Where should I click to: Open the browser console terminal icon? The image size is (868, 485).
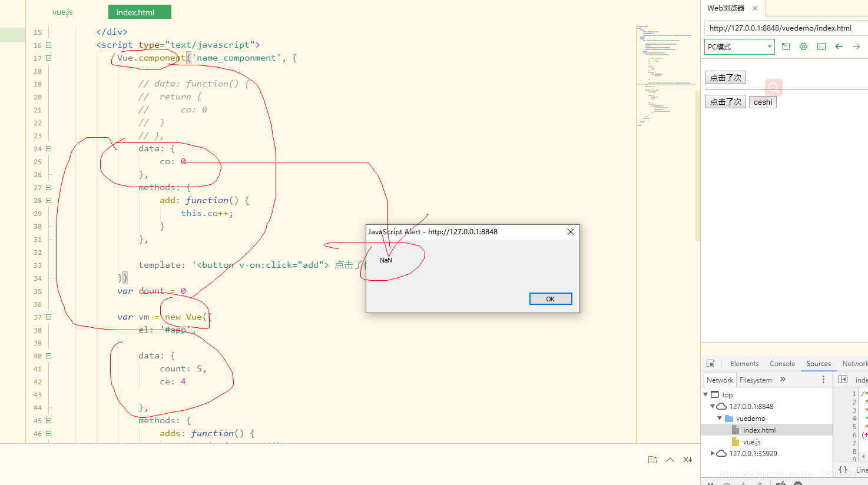tap(821, 46)
